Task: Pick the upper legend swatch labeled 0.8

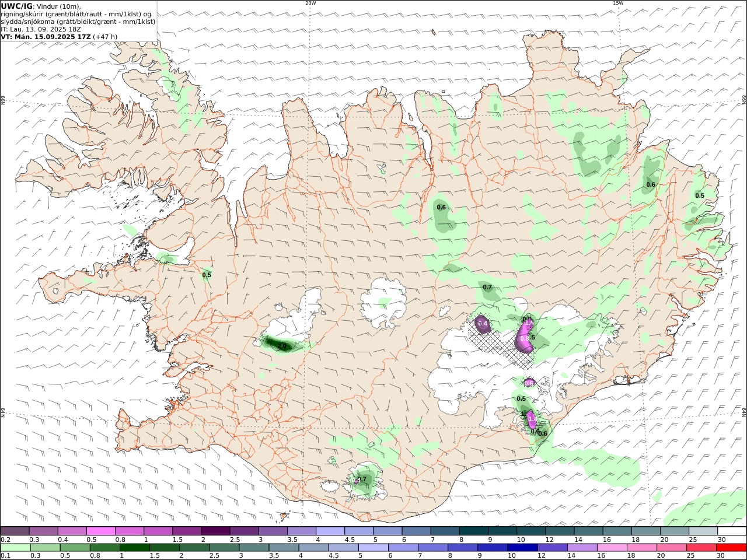Action: [x=130, y=531]
